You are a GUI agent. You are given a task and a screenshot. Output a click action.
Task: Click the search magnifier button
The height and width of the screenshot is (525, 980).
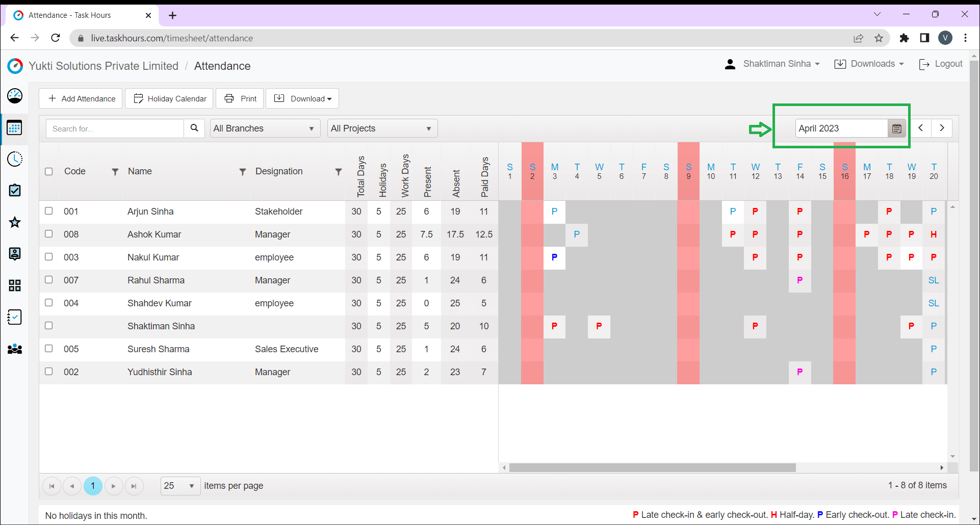point(194,128)
